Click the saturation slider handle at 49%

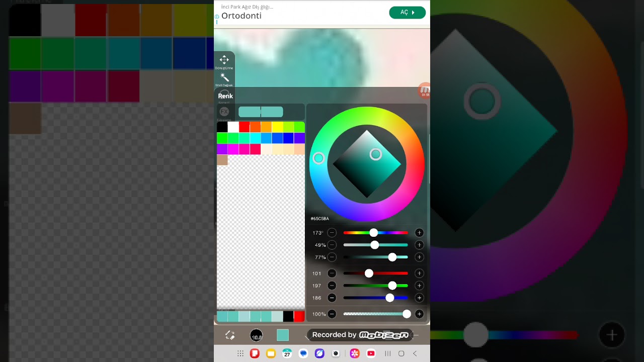pyautogui.click(x=374, y=245)
